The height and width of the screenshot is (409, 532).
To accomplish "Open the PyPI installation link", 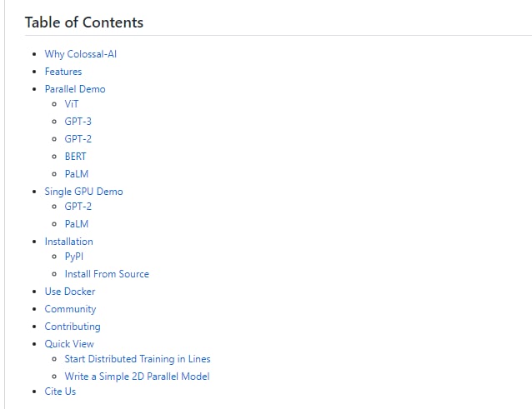I will [74, 257].
